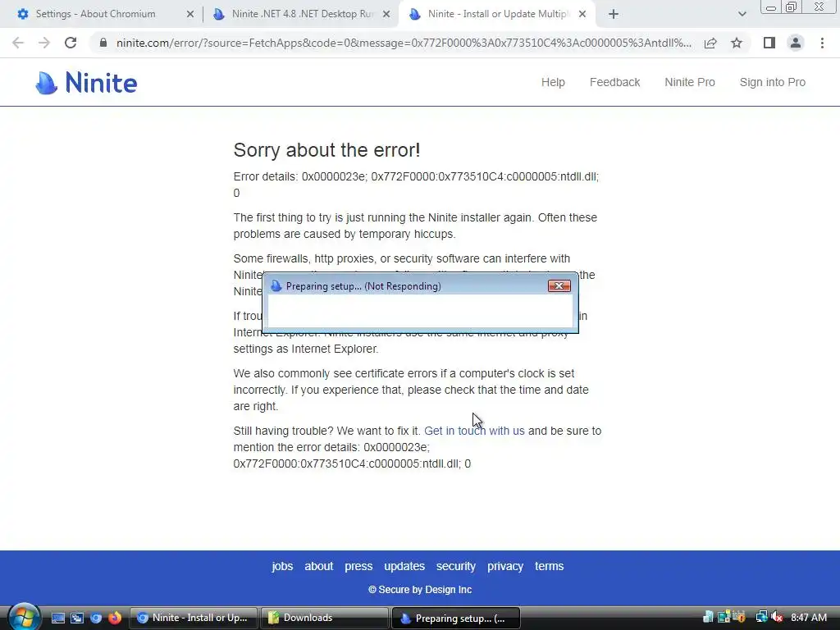Open the Feedback link in header
This screenshot has width=840, height=630.
(x=614, y=82)
